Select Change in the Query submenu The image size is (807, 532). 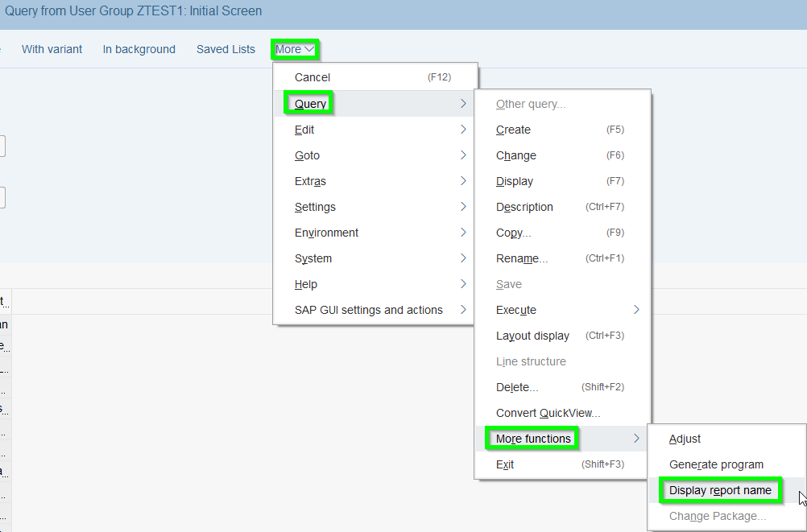(x=515, y=155)
